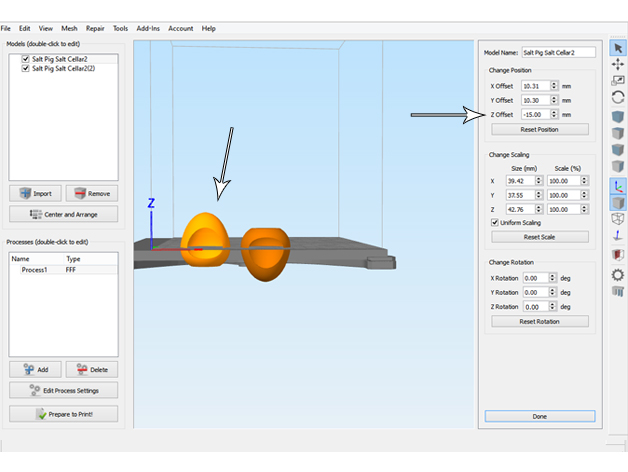Switch to wireframe model rendering
Screen dimensions: 628x472
pyautogui.click(x=618, y=219)
